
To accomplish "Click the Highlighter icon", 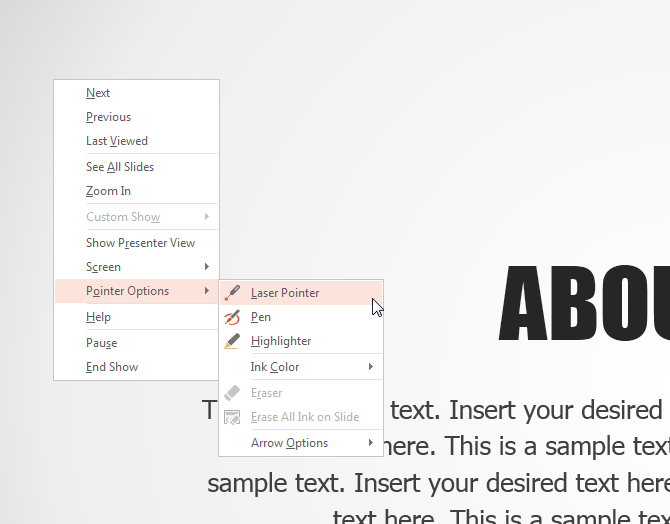I will tap(232, 341).
